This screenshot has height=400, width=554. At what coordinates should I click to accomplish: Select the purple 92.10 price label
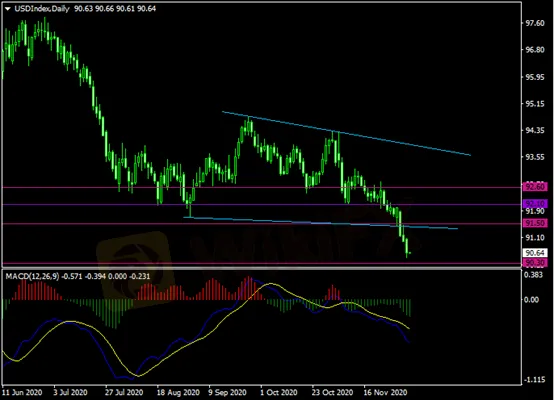pos(535,204)
